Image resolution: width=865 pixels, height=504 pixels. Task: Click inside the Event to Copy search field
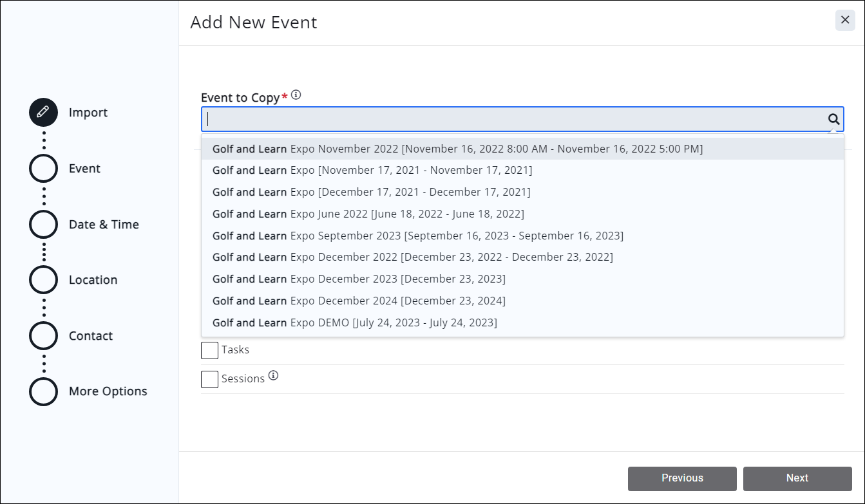[451, 118]
